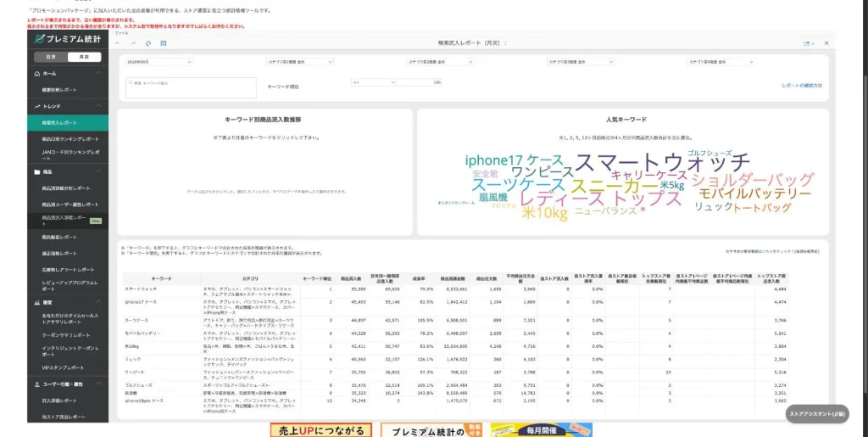This screenshot has height=437, width=868.
Task: Open the ストアアシスタント(β版) button
Action: pyautogui.click(x=817, y=414)
